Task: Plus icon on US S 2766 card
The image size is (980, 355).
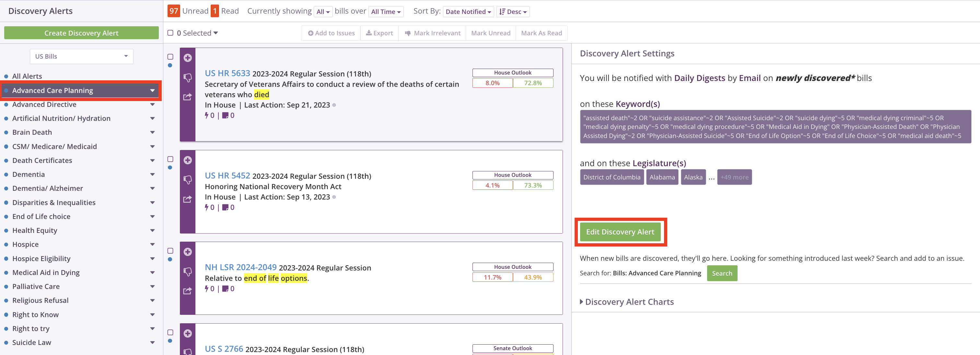Action: pyautogui.click(x=188, y=333)
